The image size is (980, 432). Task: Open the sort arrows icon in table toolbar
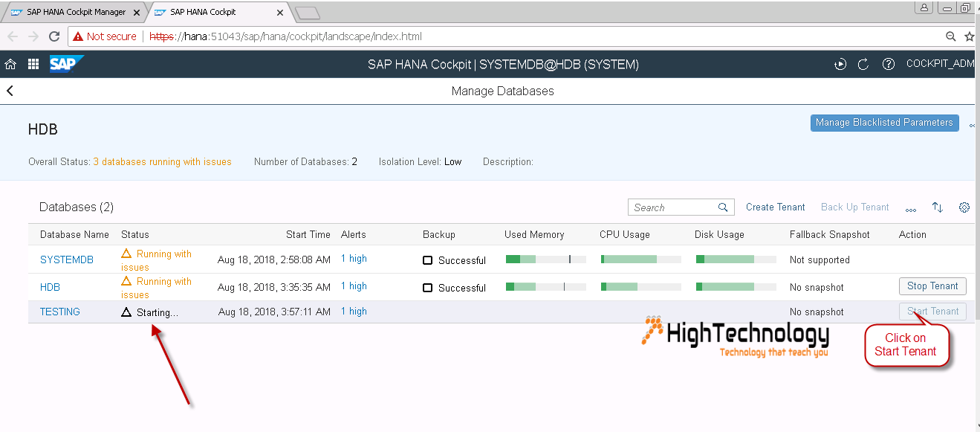tap(938, 207)
